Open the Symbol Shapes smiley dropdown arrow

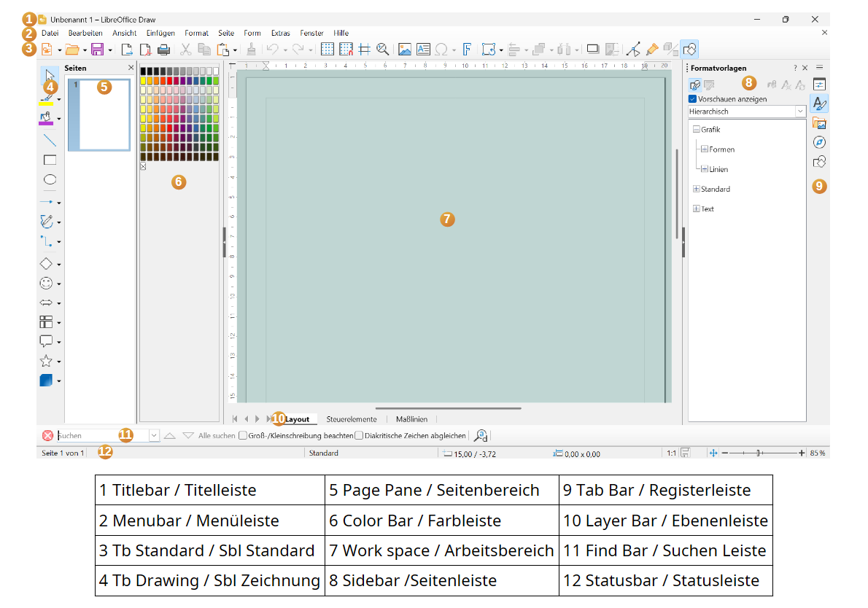[59, 284]
